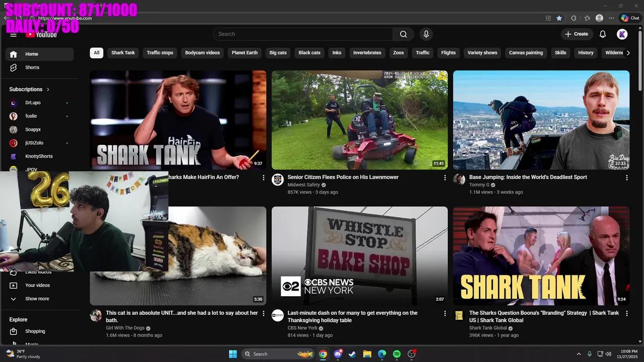The image size is (644, 362).
Task: Open the Whistle Stop Bake Shop thumbnail
Action: (x=360, y=255)
